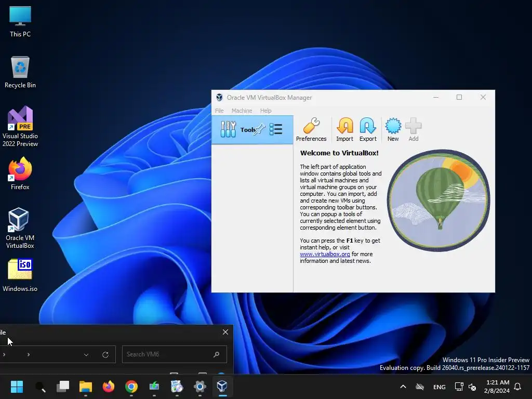This screenshot has width=532, height=399.
Task: Click the search magnifier in Explorer
Action: click(x=217, y=354)
